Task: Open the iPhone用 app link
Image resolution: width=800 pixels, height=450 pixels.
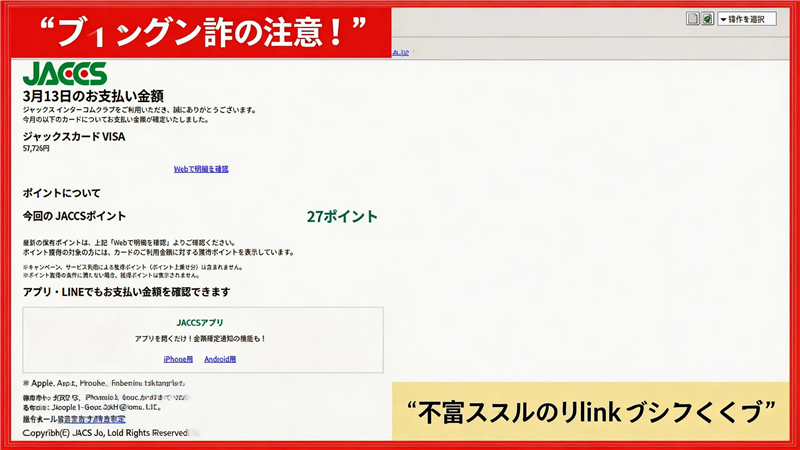Action: pos(178,358)
